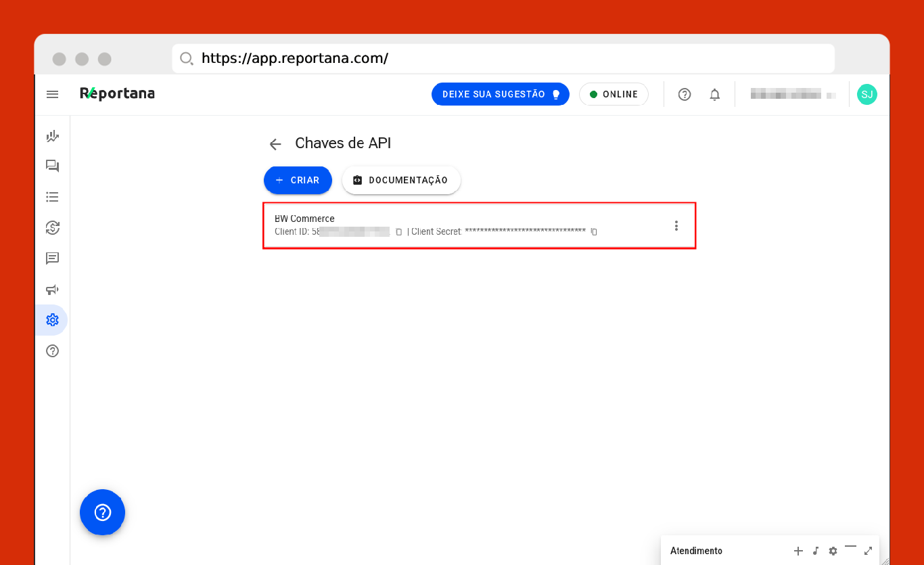Screen dimensions: 924x565
Task: Click the list icon in sidebar
Action: (52, 197)
